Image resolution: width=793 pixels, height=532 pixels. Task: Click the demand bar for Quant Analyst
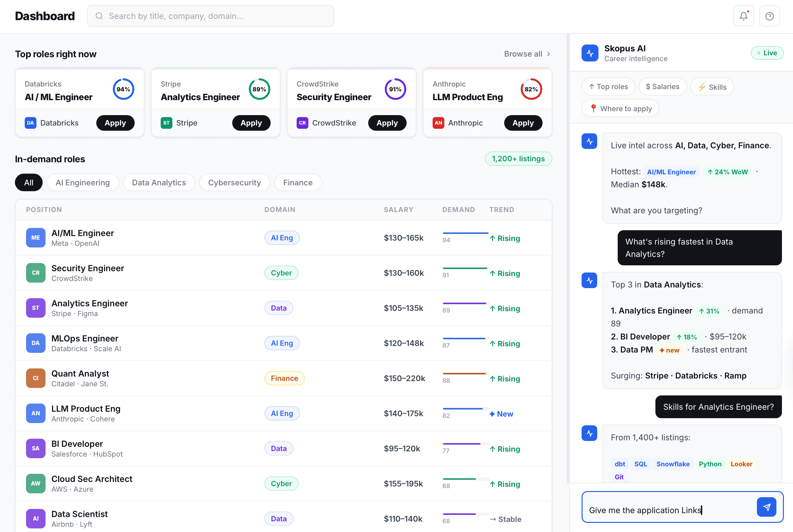(465, 374)
